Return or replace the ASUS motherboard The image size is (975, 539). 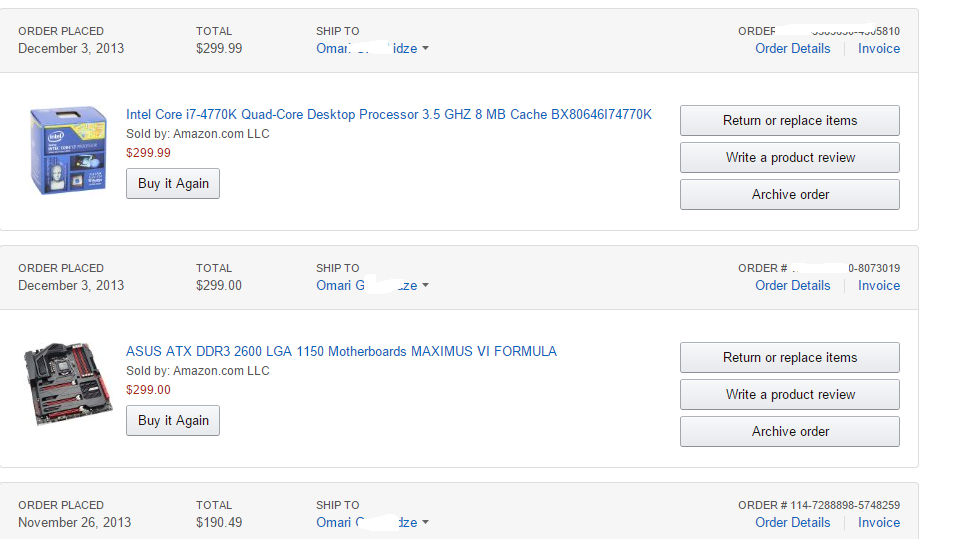[x=789, y=358]
